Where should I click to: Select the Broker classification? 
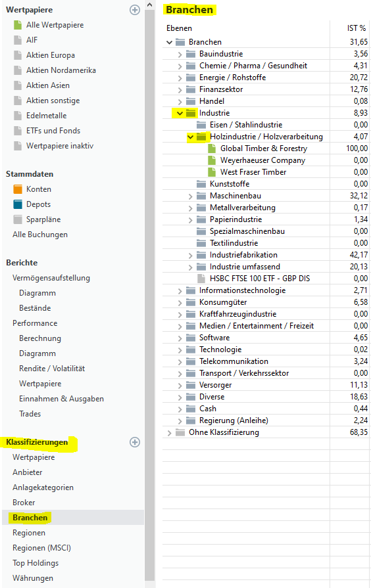point(24,502)
